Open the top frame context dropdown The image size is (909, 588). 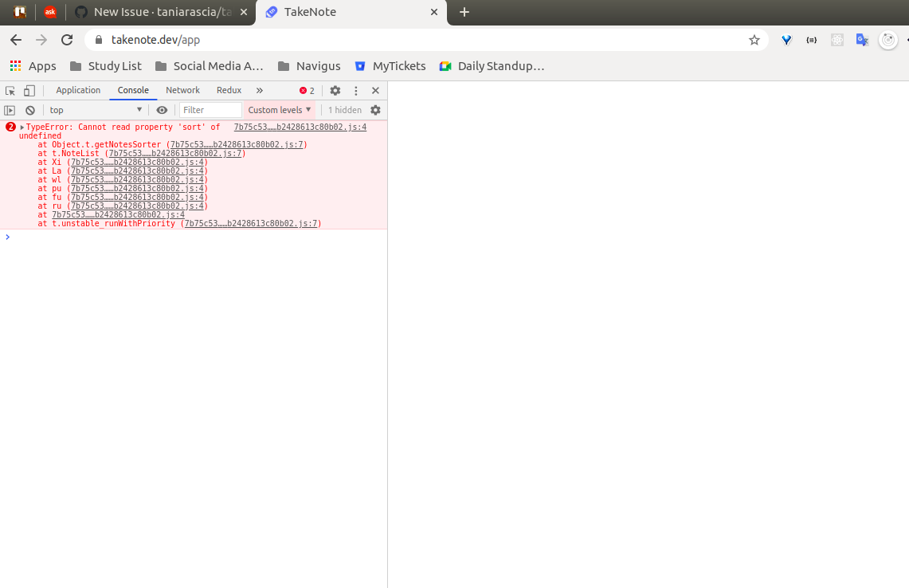click(x=96, y=109)
